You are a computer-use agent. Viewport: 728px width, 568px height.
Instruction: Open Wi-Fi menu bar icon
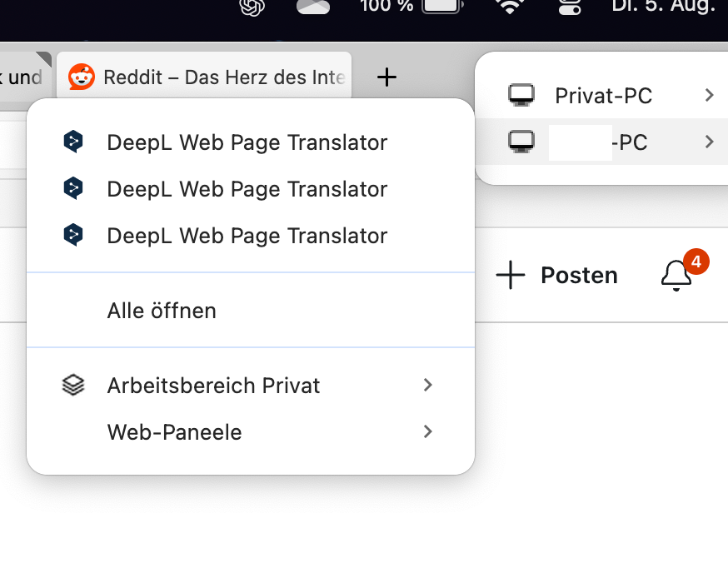[x=509, y=6]
